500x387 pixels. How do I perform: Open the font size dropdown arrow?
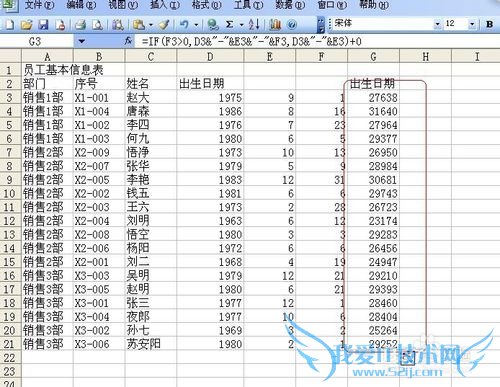pyautogui.click(x=472, y=24)
